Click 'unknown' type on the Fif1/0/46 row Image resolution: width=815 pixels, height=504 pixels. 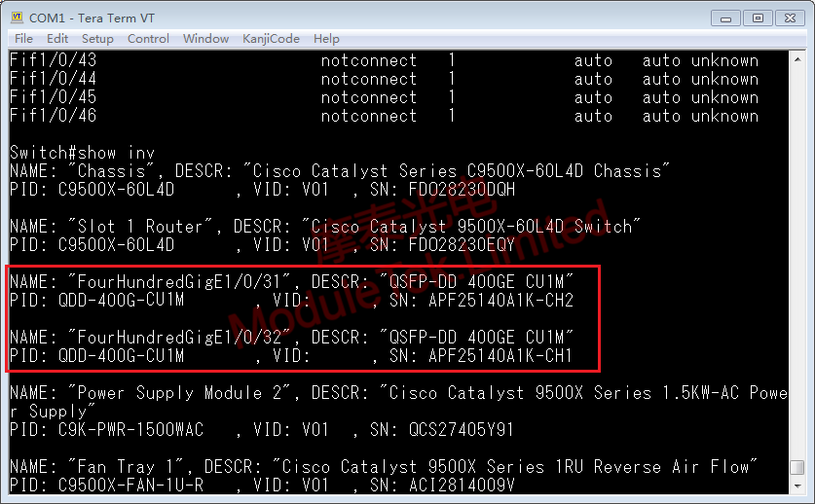click(724, 116)
